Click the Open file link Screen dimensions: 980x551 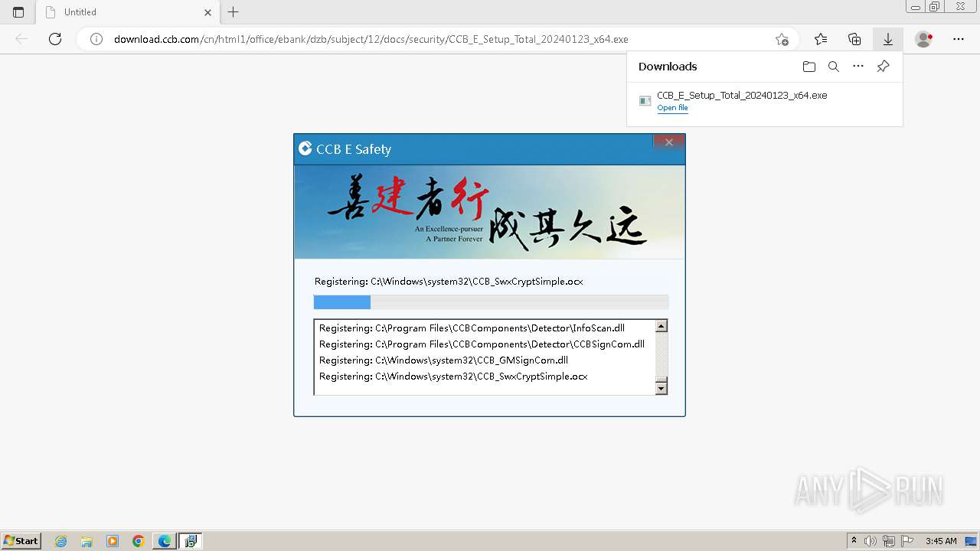point(672,108)
